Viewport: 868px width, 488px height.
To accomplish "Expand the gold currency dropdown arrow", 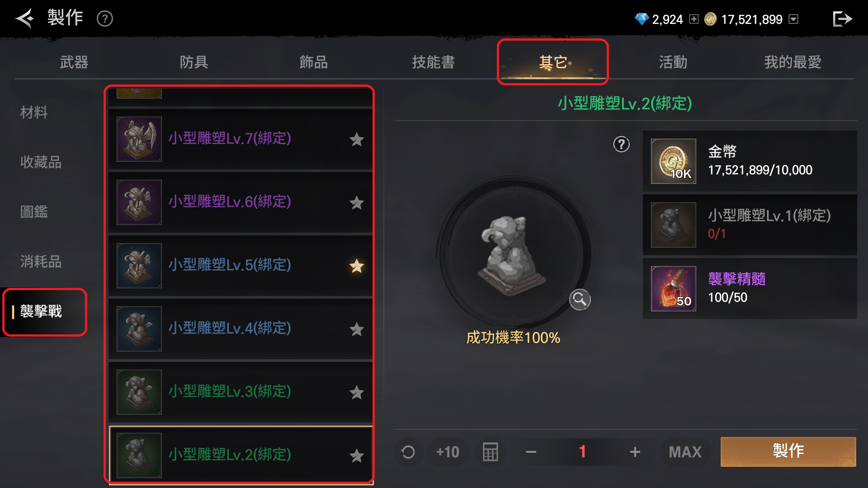I will (x=793, y=19).
